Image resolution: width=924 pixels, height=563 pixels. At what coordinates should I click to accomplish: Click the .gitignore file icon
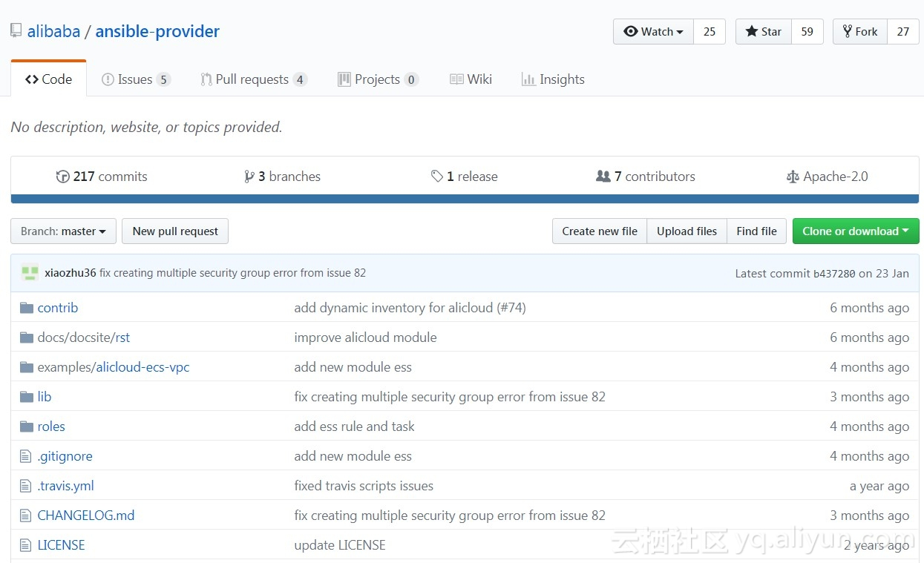[26, 456]
